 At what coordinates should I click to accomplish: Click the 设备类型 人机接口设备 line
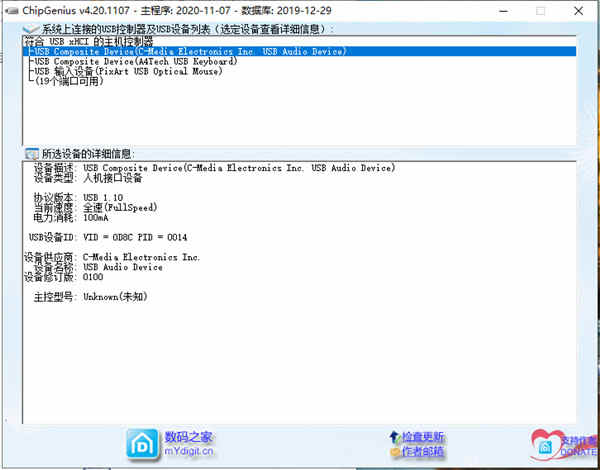88,178
